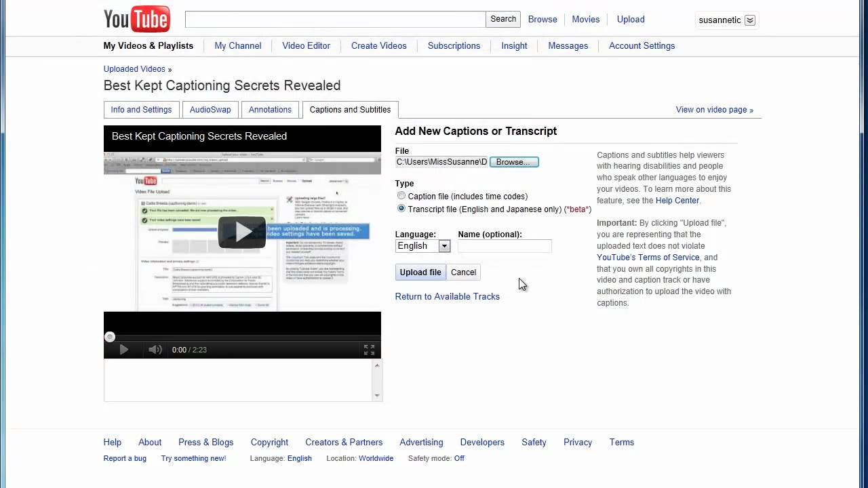Open My Videos & Playlists
The image size is (868, 488).
coord(149,46)
